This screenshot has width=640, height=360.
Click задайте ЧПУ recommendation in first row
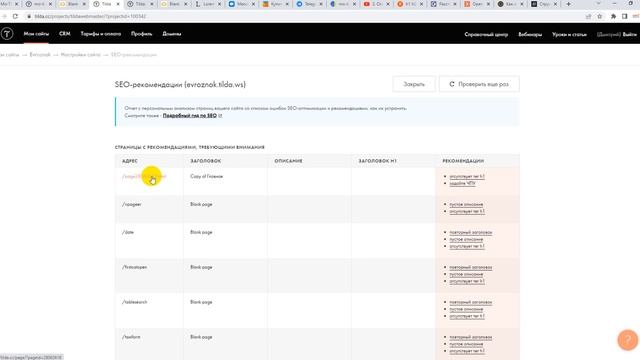point(462,184)
